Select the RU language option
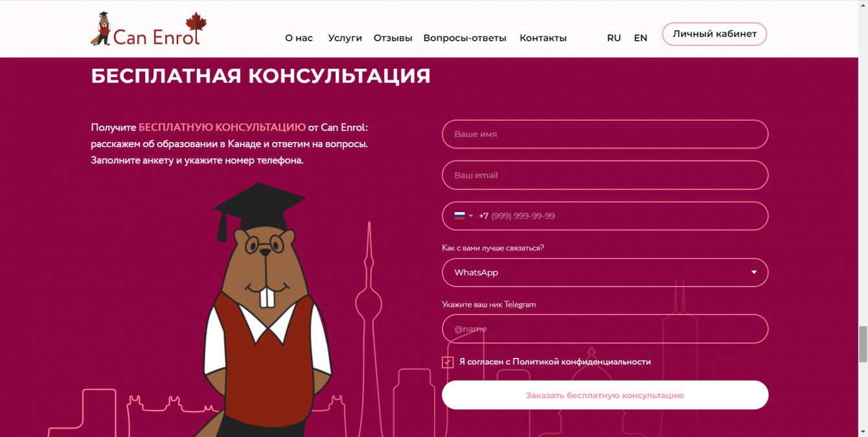Screen dimensions: 868x437 point(614,38)
